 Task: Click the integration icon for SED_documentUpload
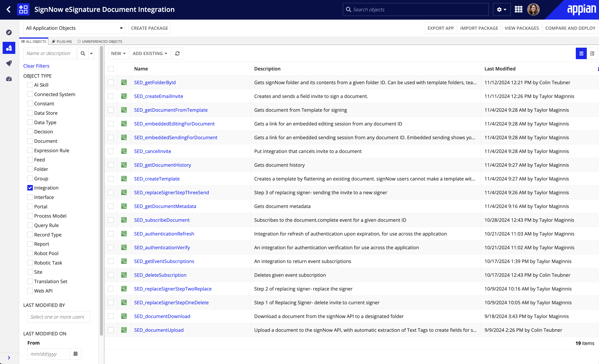[x=124, y=330]
